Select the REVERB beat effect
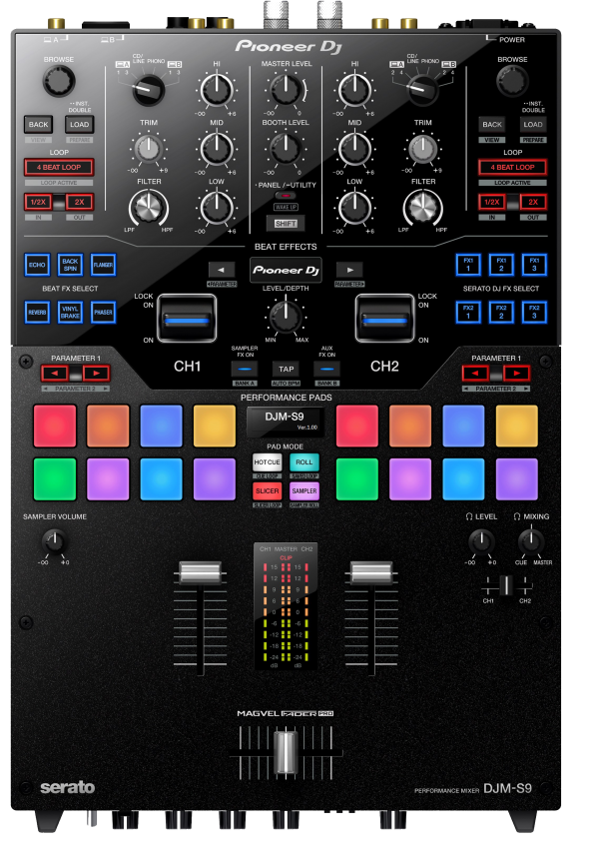The width and height of the screenshot is (599, 868). pyautogui.click(x=37, y=313)
